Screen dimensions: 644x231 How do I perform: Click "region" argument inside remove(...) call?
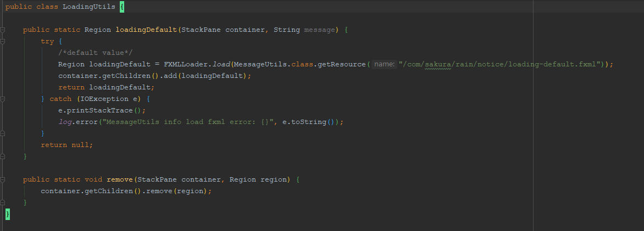pos(190,191)
